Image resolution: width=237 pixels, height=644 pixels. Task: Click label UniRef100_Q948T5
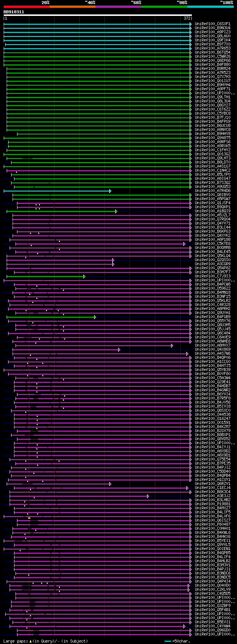[x=213, y=138]
